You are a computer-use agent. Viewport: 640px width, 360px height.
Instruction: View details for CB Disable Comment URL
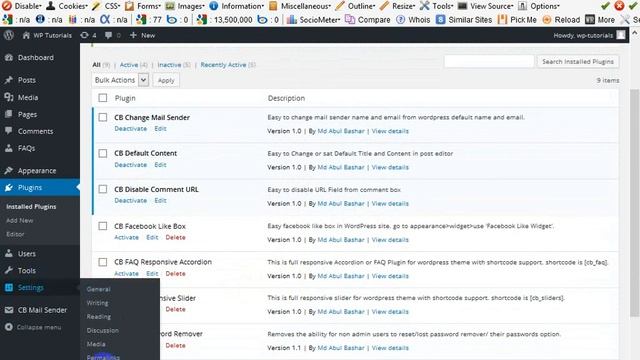coord(390,203)
